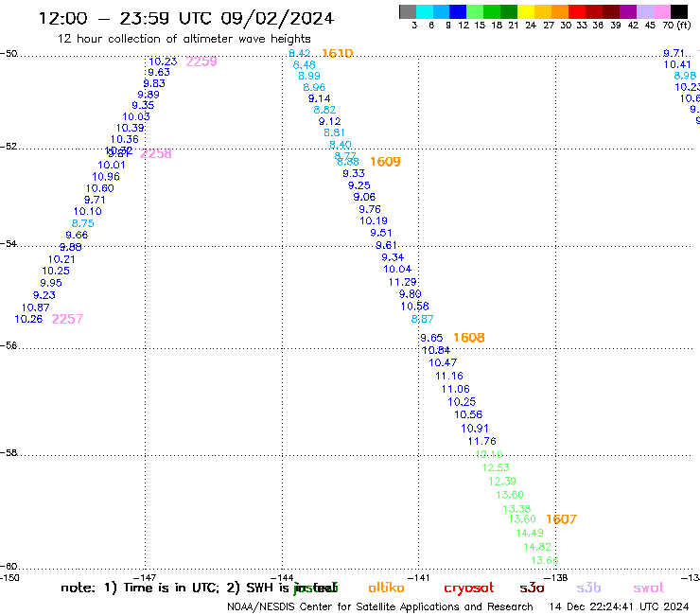Select the reading 9.14 on the middle track
Viewport: 700px width, 615px height.
[x=319, y=98]
